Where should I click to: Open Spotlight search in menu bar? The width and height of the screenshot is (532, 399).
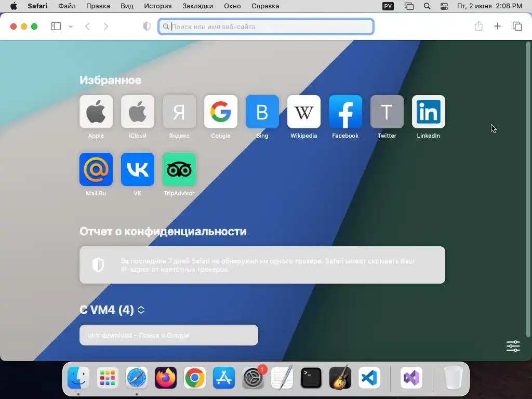(x=427, y=6)
